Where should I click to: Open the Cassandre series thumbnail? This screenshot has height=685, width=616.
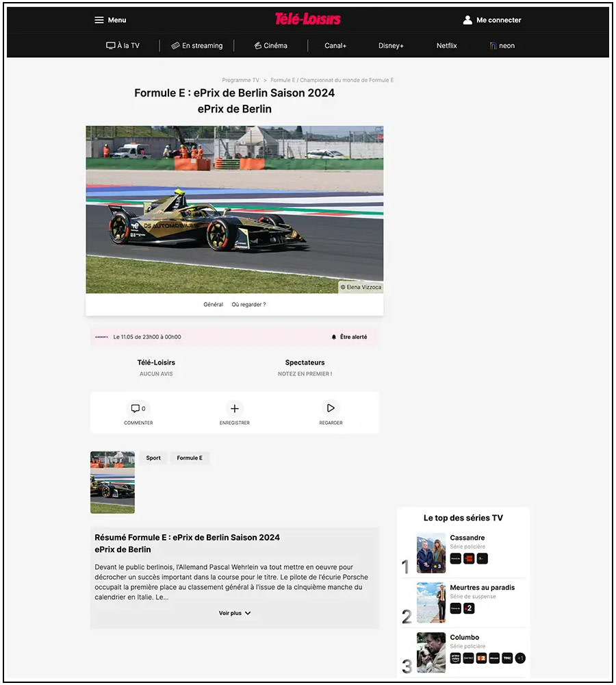pos(431,553)
